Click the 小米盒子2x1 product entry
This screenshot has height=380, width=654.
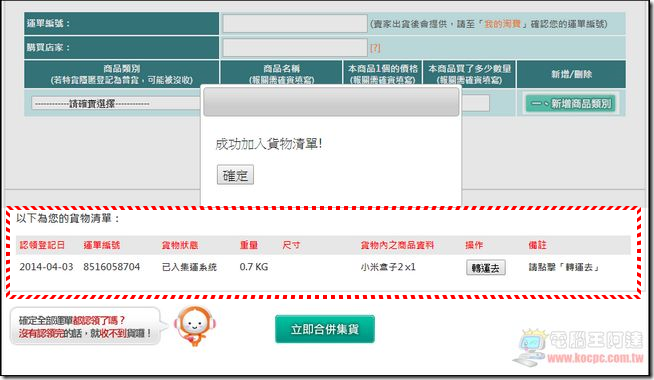tap(388, 267)
